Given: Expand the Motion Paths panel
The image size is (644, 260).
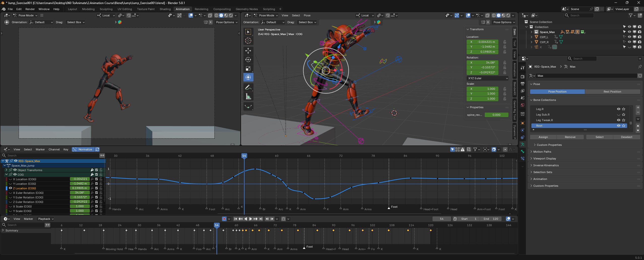Looking at the screenshot, I should coord(542,152).
